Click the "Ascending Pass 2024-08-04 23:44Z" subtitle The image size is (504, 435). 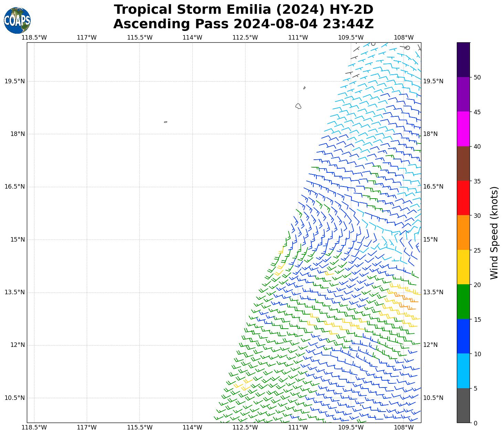[243, 24]
